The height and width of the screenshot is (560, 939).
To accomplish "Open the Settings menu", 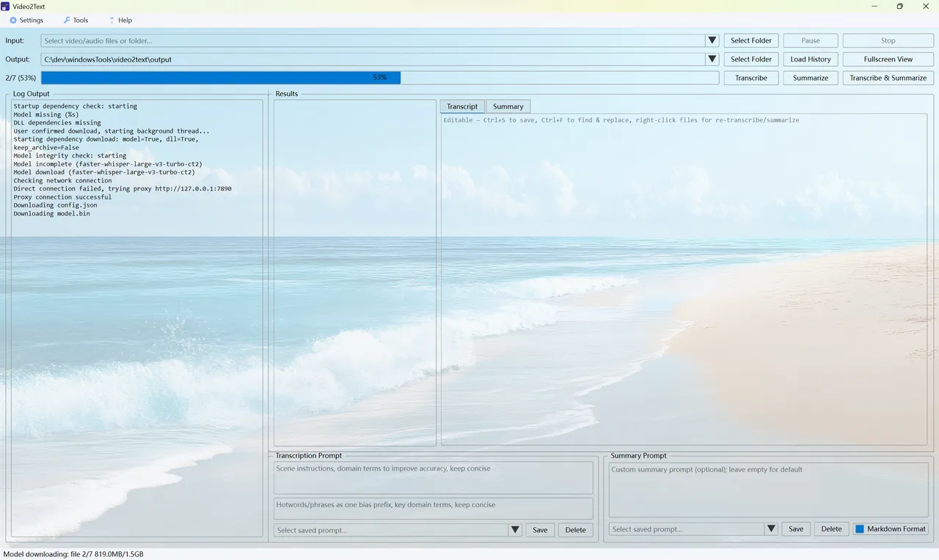I will (26, 21).
